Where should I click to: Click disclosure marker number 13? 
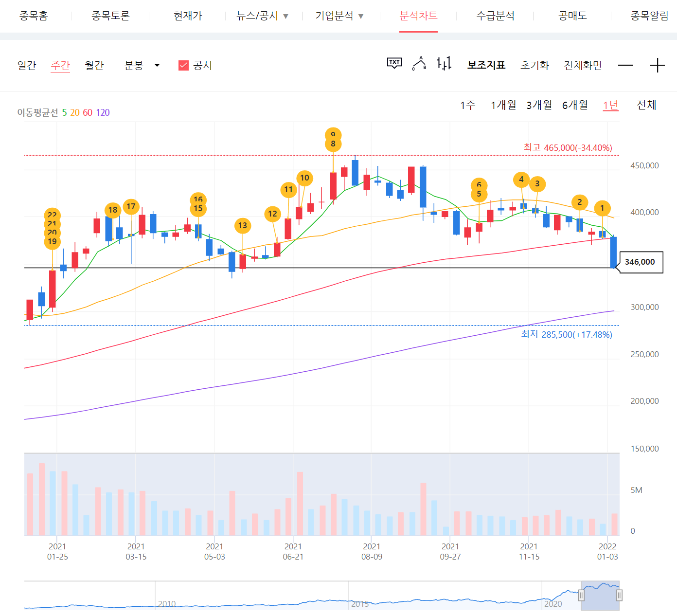(x=243, y=226)
